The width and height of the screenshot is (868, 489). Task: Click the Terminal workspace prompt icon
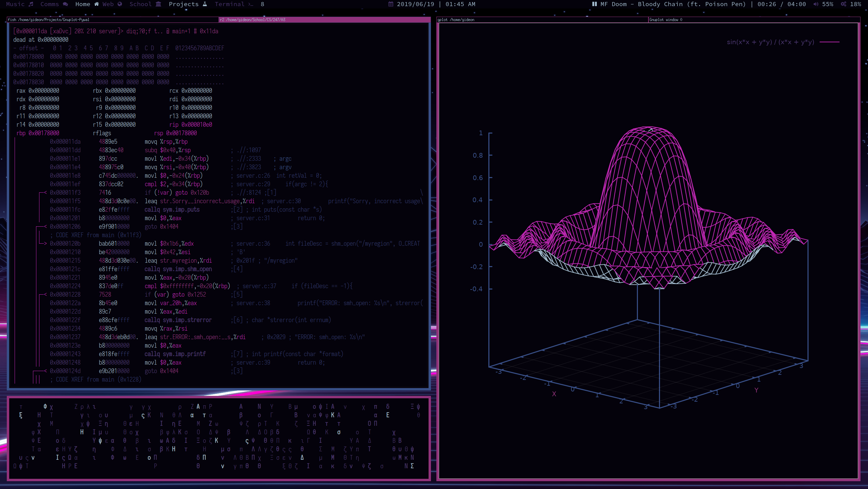point(251,4)
